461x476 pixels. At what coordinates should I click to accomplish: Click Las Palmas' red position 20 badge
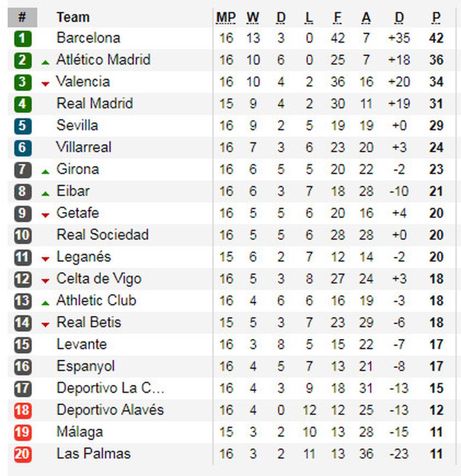tap(22, 454)
